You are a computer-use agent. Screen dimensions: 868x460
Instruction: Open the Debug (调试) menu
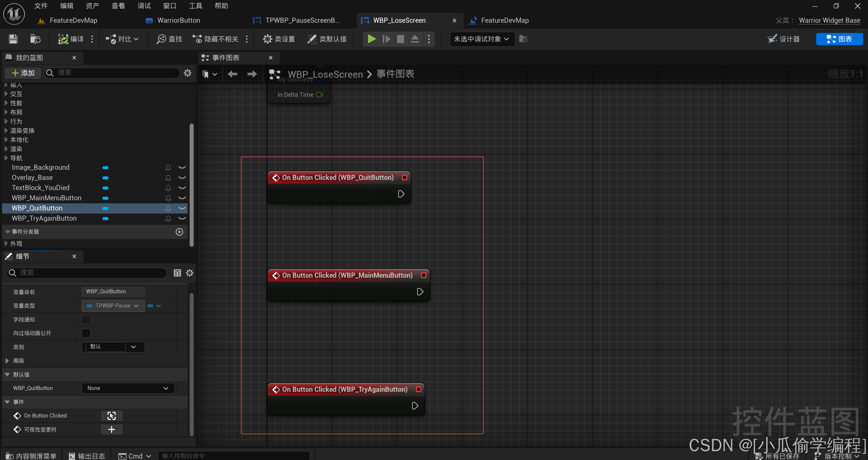[x=144, y=6]
